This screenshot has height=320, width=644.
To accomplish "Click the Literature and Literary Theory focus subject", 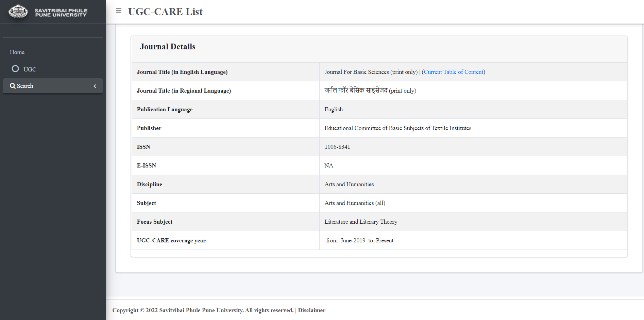I will [x=361, y=222].
